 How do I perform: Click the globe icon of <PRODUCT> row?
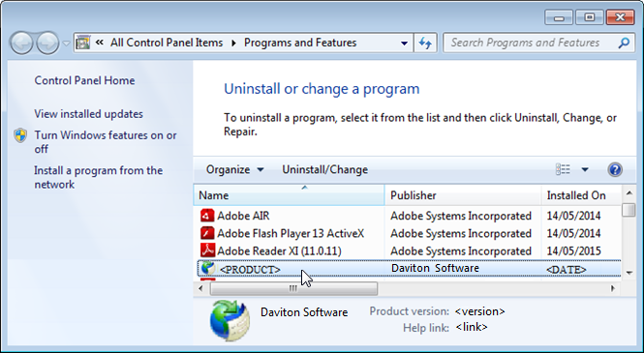point(208,268)
